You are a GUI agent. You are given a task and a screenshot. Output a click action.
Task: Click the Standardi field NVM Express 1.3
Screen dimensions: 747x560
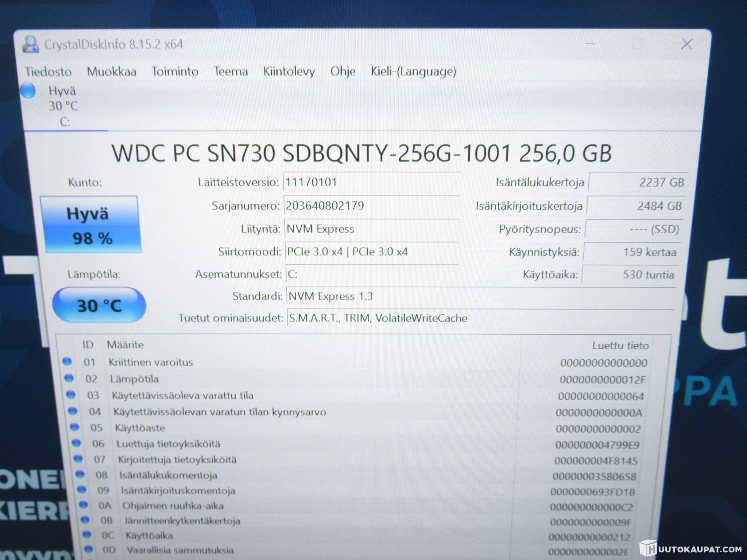[x=481, y=296]
